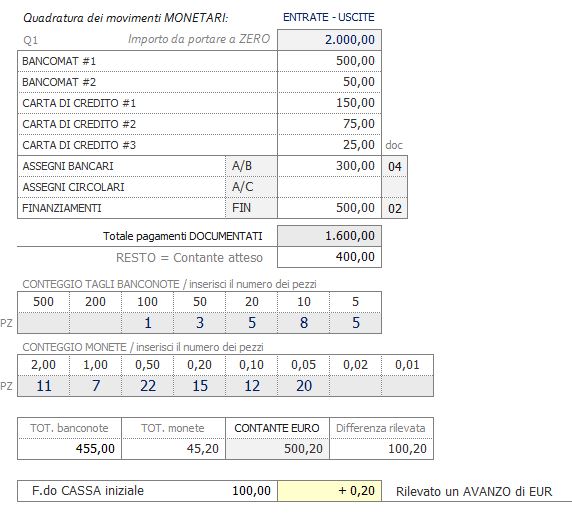This screenshot has height=520, width=572.
Task: Click the pieces cell under 2,00 coins
Action: pyautogui.click(x=43, y=386)
